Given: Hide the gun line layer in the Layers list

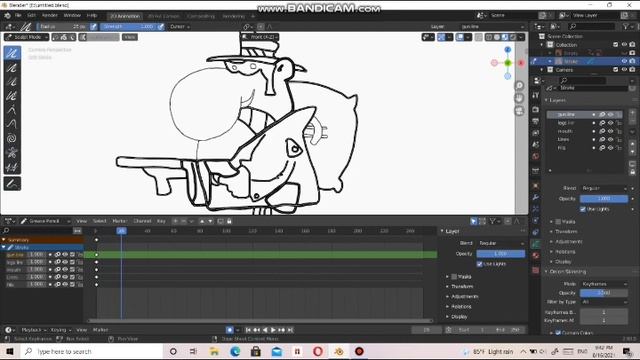Looking at the screenshot, I should click(611, 115).
